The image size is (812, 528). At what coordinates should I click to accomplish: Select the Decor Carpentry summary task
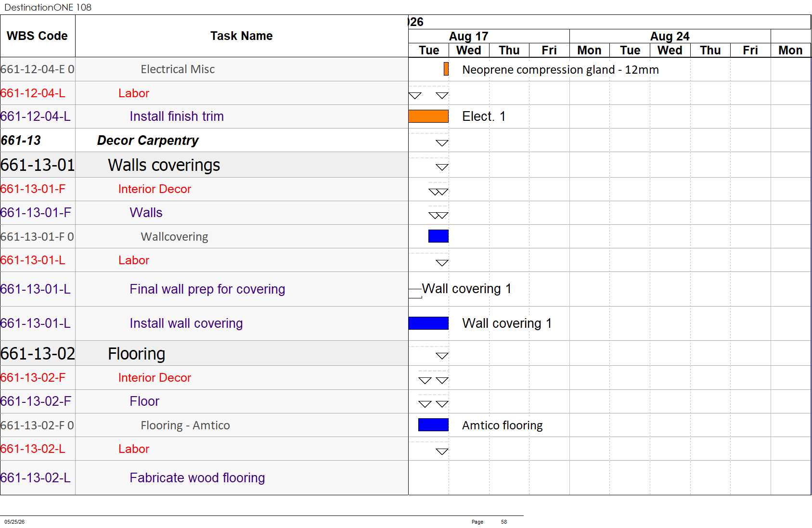point(148,141)
